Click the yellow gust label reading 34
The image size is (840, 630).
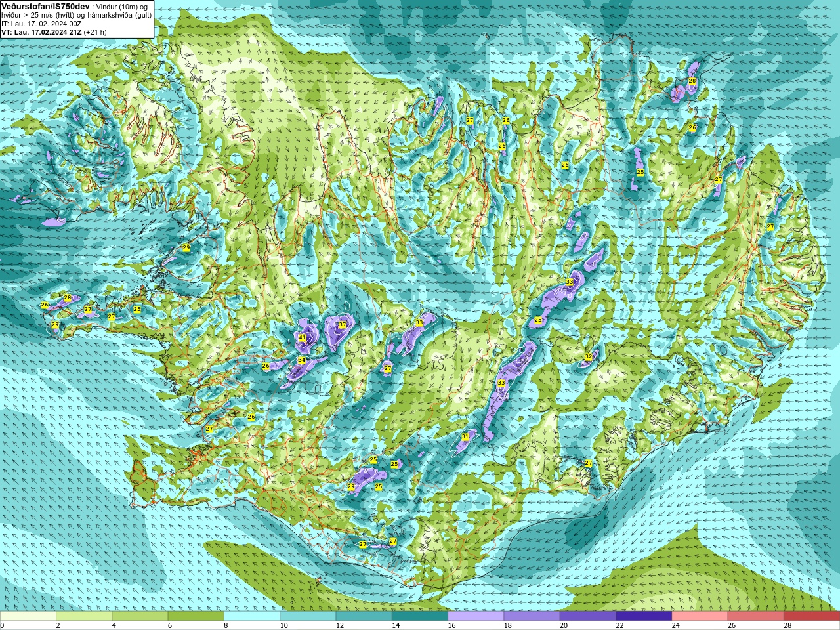pyautogui.click(x=301, y=360)
